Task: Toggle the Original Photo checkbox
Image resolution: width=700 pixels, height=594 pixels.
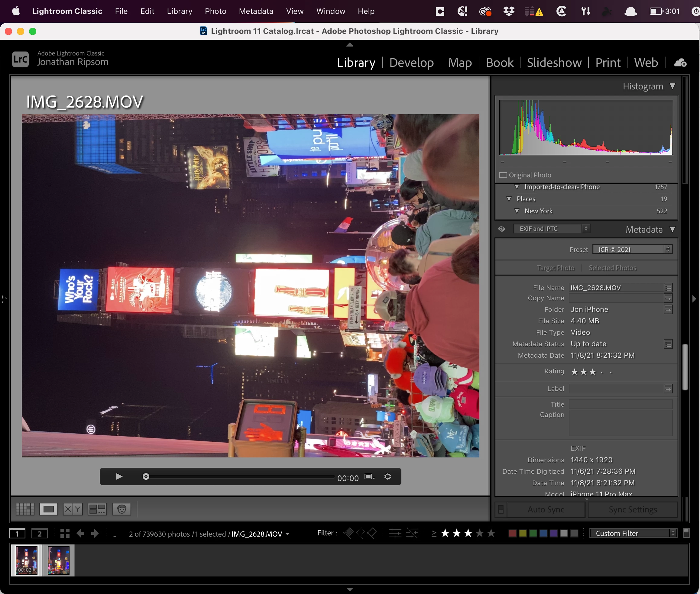Action: pos(503,175)
